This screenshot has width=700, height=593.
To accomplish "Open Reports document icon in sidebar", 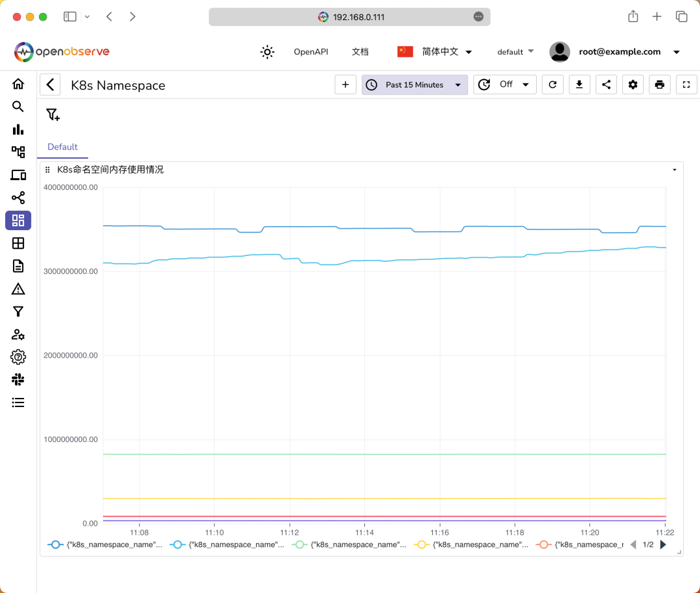I will click(18, 266).
